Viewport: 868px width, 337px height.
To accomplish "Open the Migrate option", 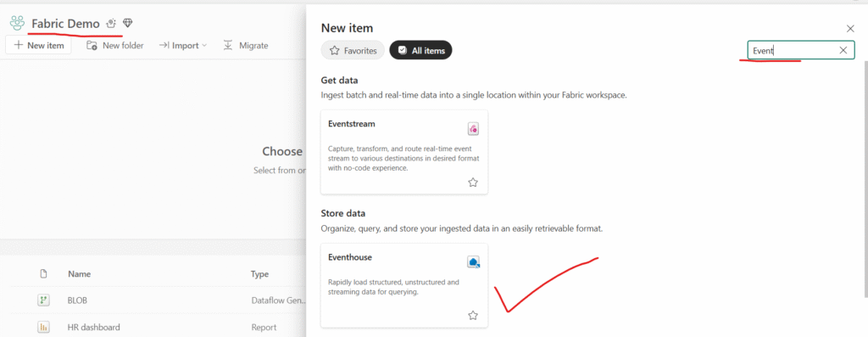I will pos(246,46).
